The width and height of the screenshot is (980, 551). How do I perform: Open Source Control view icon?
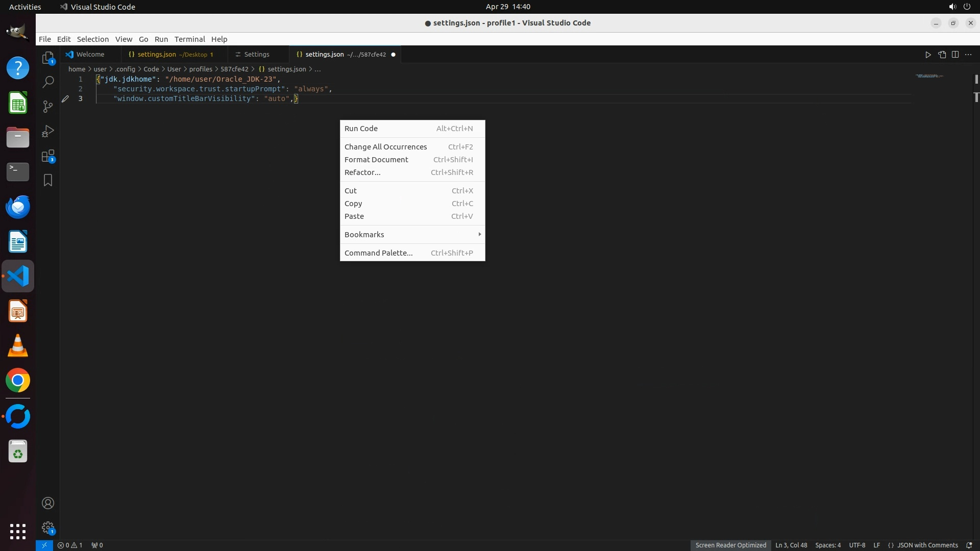coord(47,106)
